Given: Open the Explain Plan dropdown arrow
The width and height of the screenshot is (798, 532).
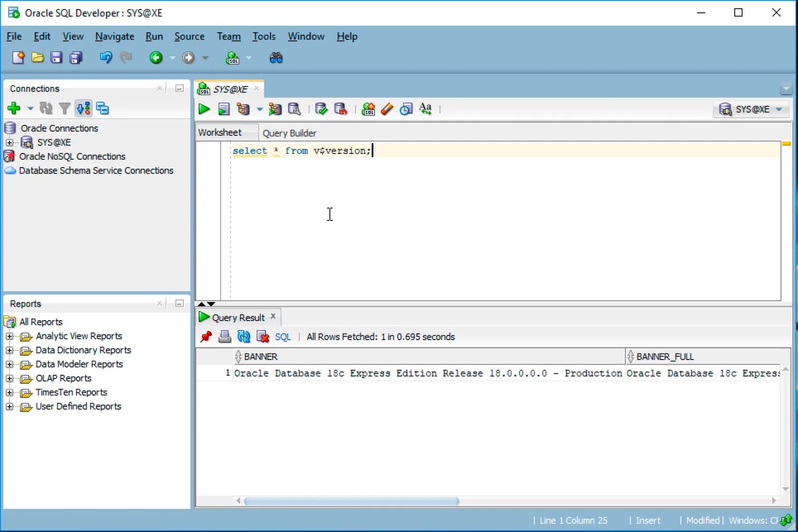Looking at the screenshot, I should click(x=260, y=109).
